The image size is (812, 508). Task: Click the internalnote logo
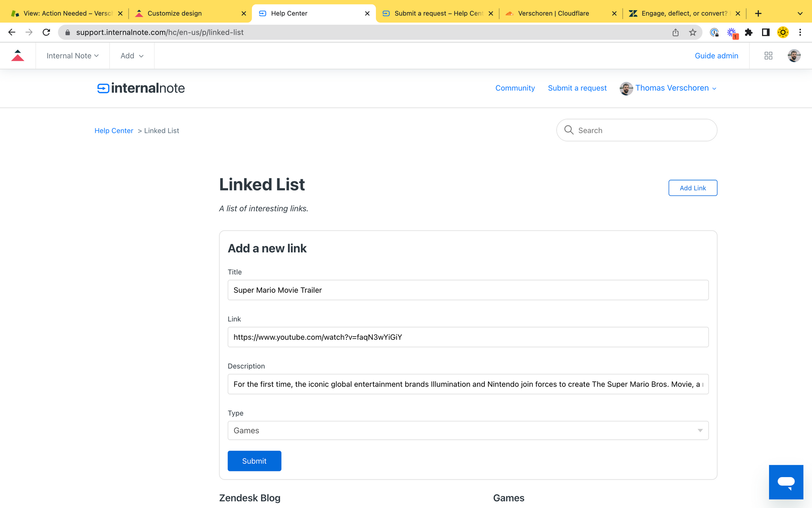pos(141,88)
